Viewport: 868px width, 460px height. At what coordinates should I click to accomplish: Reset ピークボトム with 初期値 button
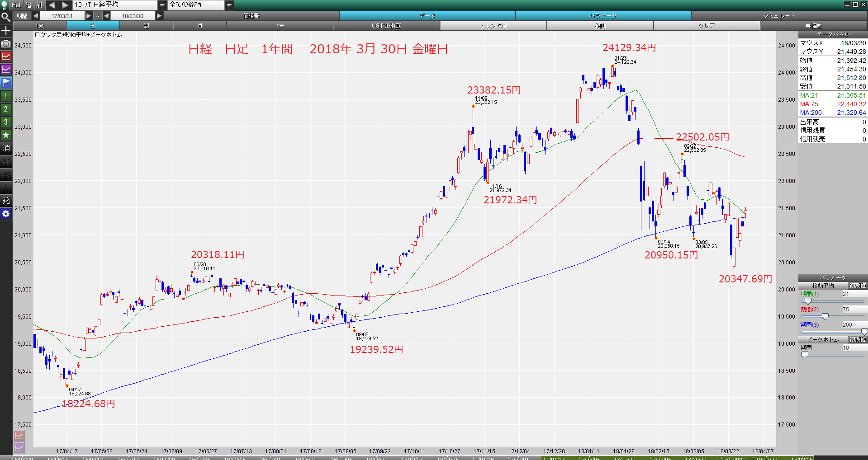(857, 339)
